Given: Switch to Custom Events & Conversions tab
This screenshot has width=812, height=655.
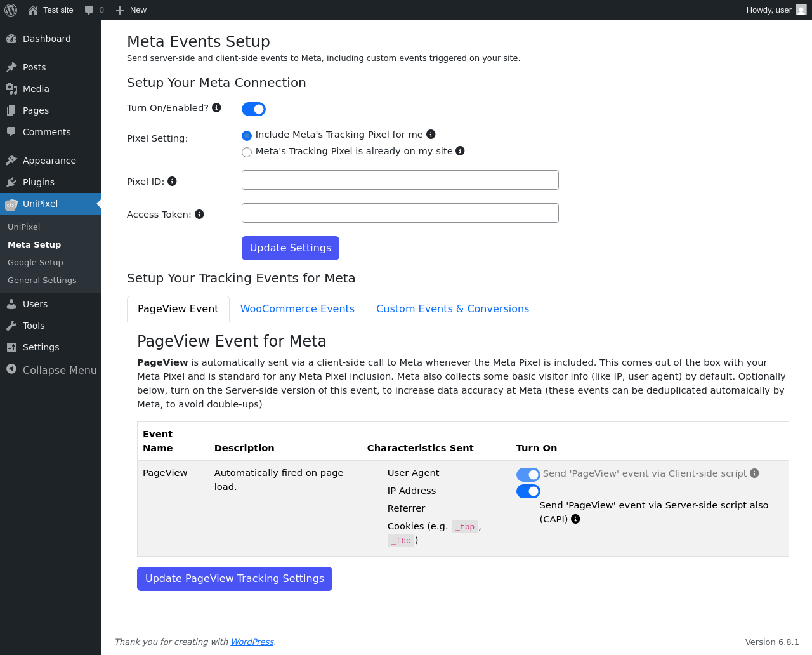Looking at the screenshot, I should coord(452,309).
